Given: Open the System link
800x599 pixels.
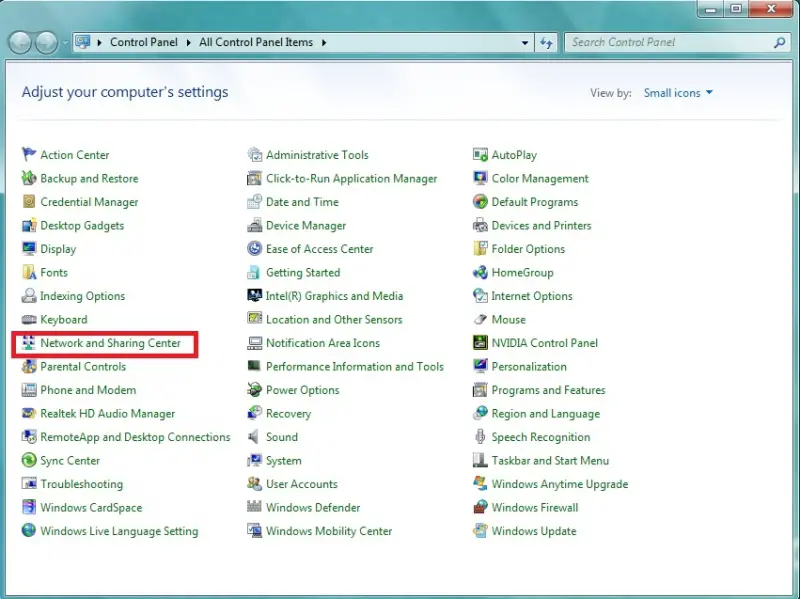Looking at the screenshot, I should coord(284,460).
